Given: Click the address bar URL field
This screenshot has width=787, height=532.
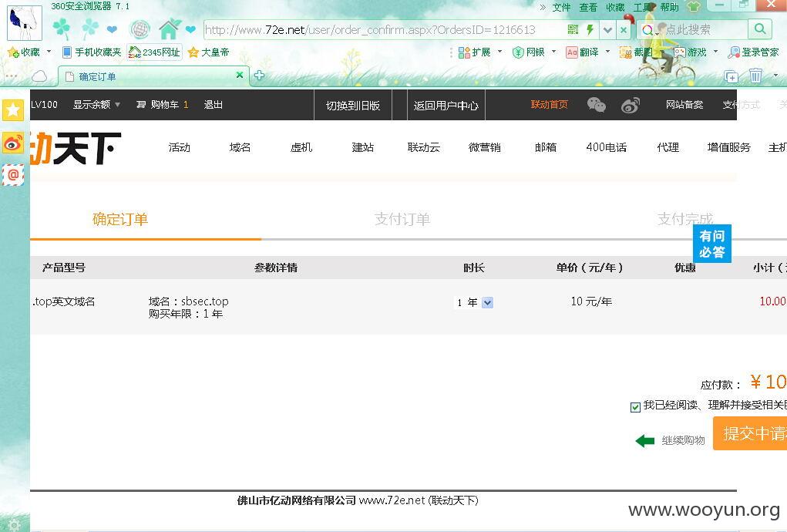Looking at the screenshot, I should click(x=384, y=29).
